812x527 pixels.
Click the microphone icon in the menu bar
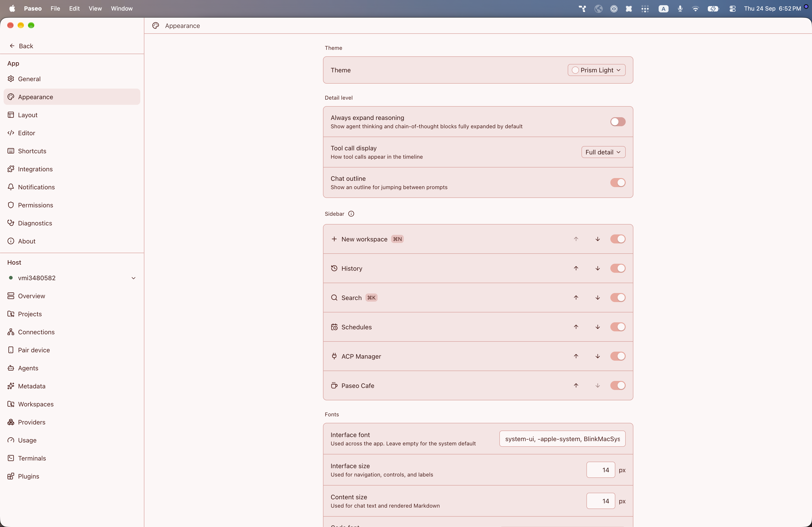point(680,9)
